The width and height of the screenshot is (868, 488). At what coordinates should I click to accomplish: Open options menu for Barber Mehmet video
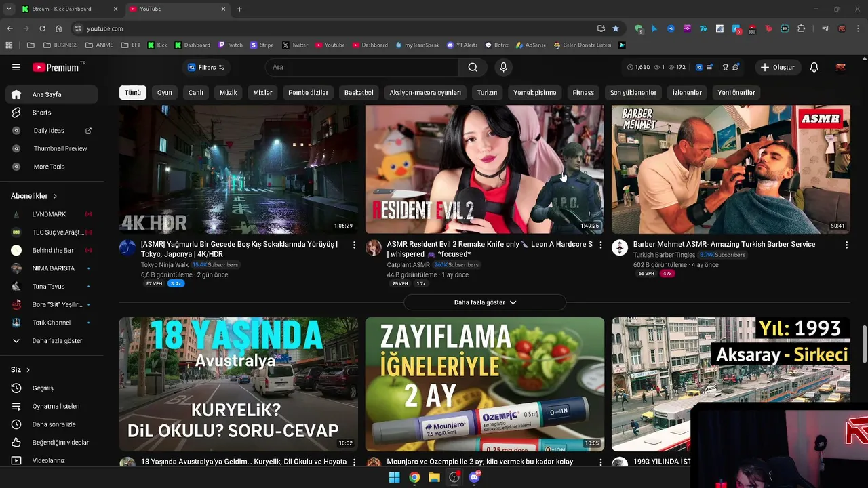pyautogui.click(x=846, y=245)
